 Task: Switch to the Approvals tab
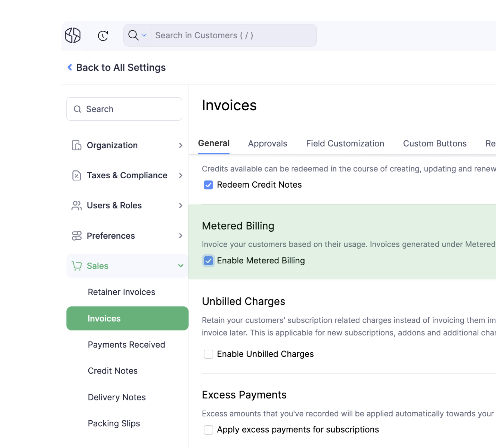(x=268, y=143)
